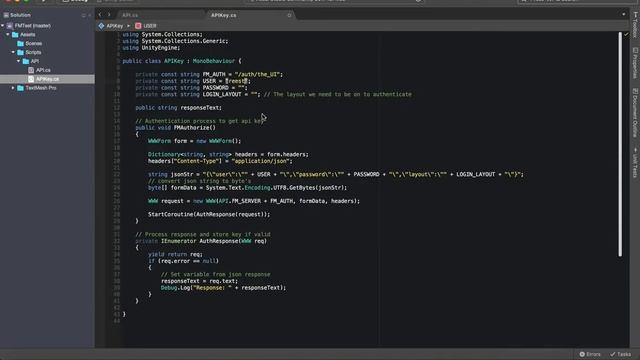Click the Solution pad header icon
This screenshot has width=640, height=360.
[6, 15]
